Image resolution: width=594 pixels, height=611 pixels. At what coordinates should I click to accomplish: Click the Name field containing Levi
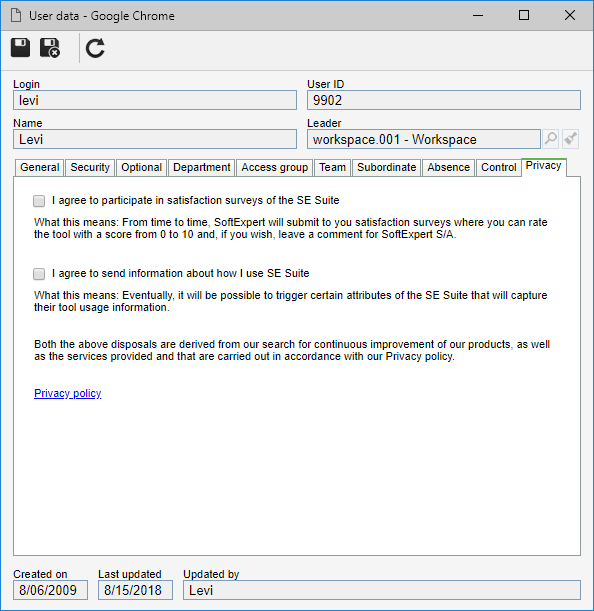tap(155, 139)
